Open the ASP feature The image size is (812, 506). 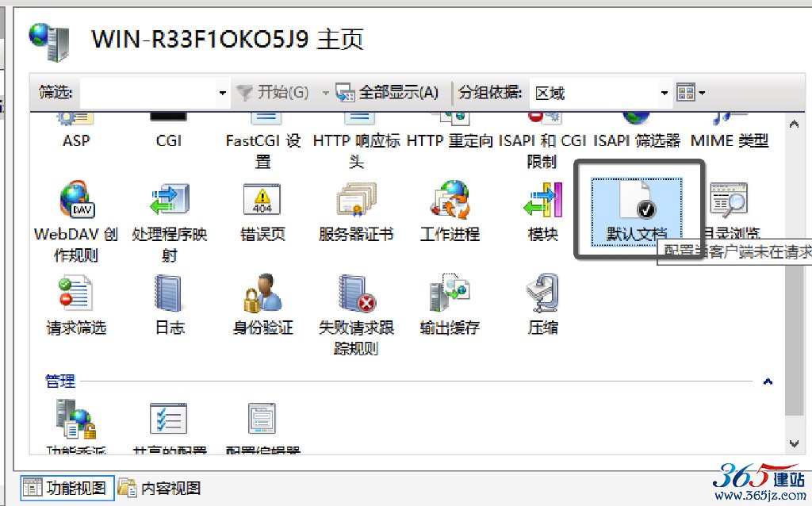(x=76, y=131)
